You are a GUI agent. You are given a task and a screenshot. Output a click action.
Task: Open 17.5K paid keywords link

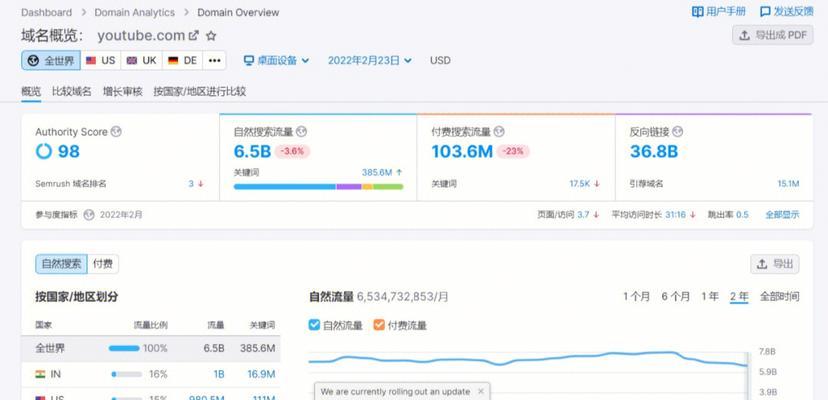pyautogui.click(x=579, y=184)
